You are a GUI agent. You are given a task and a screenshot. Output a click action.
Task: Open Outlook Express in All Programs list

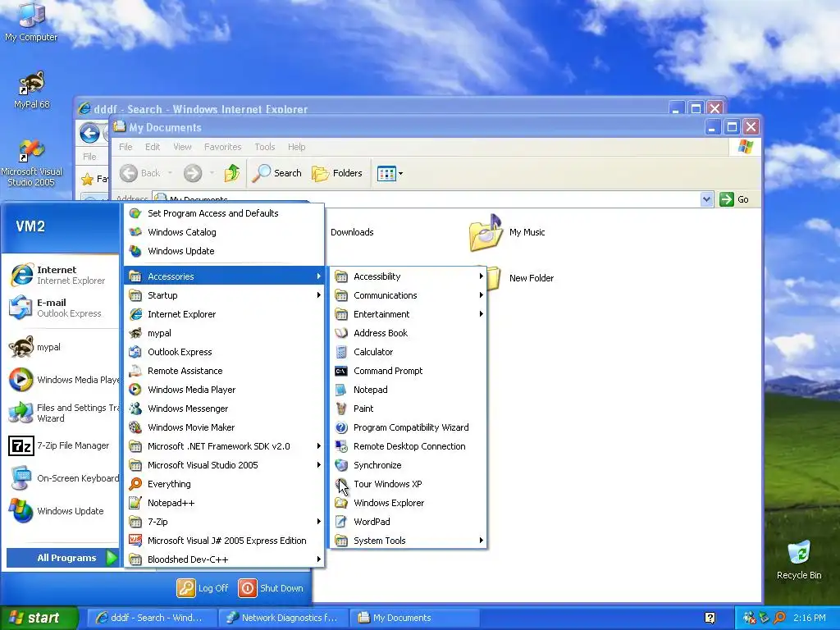pos(225,352)
